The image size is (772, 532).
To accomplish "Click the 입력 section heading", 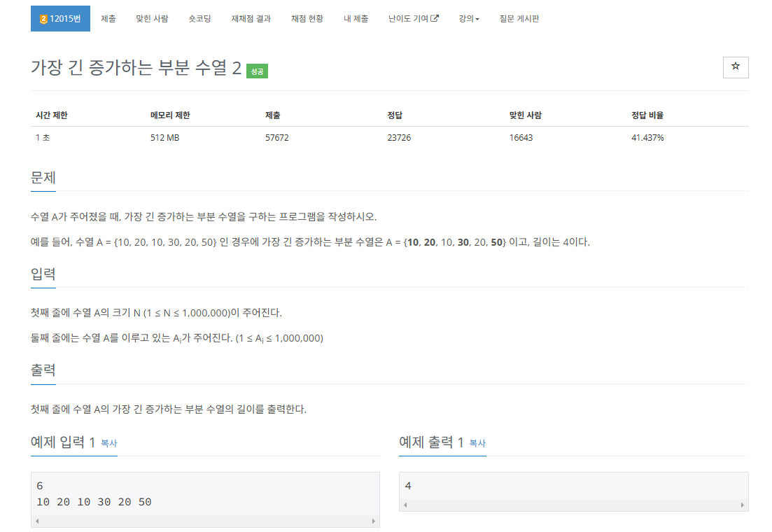I will (x=43, y=274).
